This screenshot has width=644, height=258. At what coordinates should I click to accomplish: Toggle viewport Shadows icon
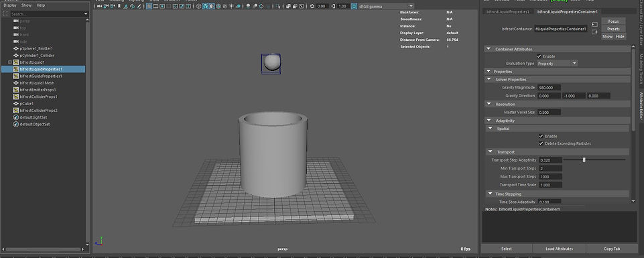(x=238, y=6)
